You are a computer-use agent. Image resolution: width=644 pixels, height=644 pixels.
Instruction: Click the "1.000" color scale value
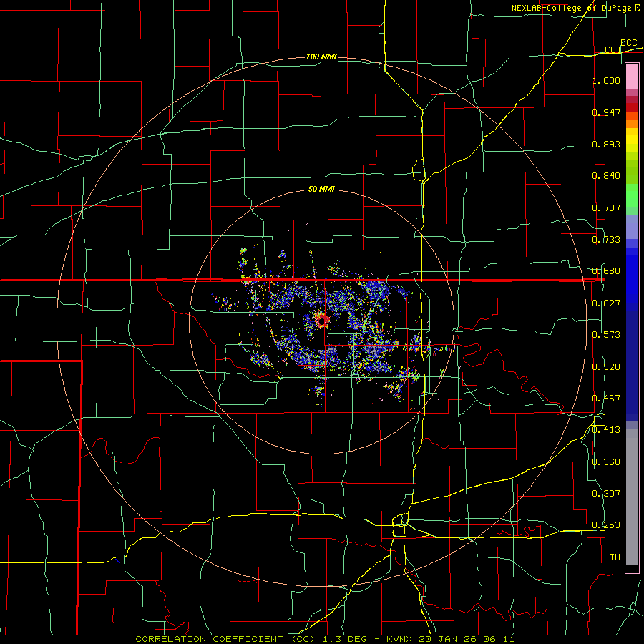pos(606,80)
